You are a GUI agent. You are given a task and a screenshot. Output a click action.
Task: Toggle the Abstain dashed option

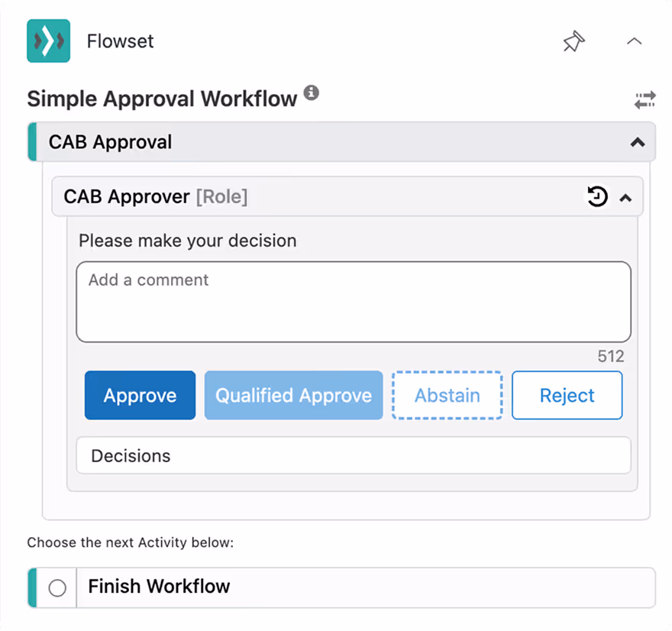(447, 395)
